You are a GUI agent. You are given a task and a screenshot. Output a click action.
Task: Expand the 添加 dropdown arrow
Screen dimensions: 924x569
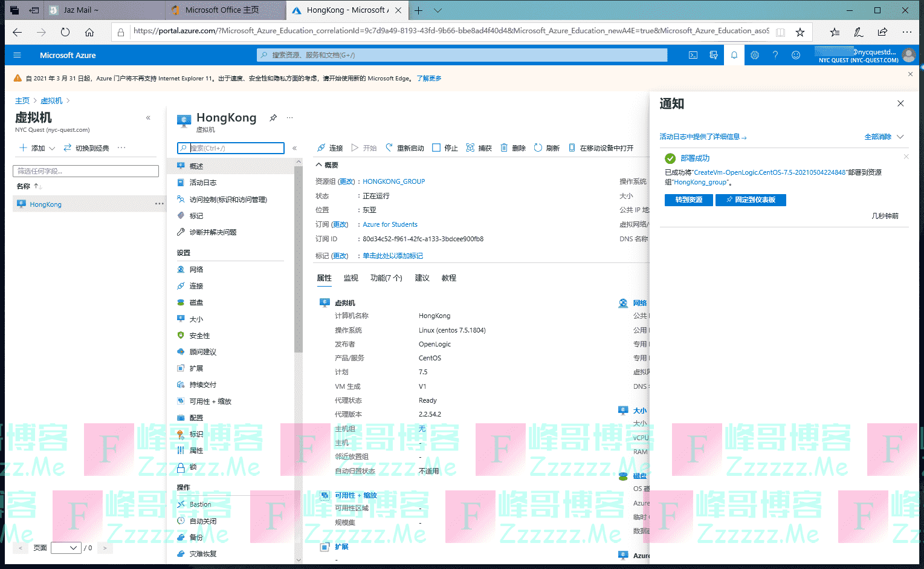coord(52,148)
